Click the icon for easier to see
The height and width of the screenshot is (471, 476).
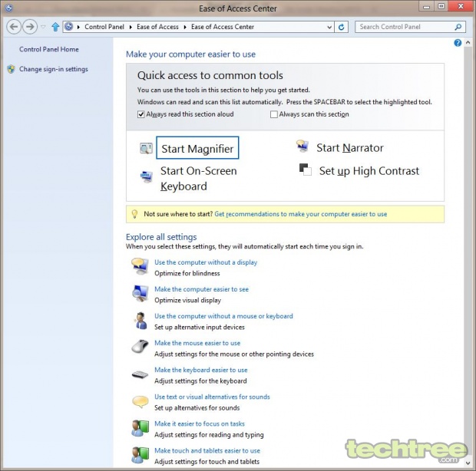click(140, 293)
